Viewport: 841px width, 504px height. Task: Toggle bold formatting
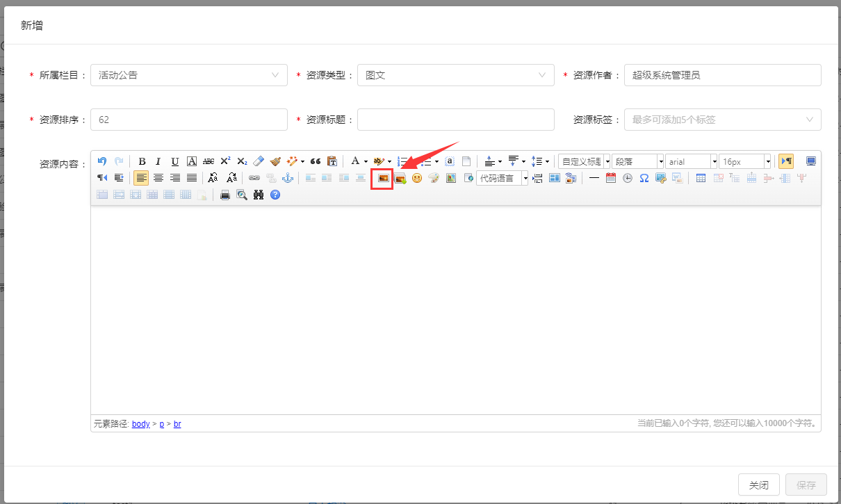(x=142, y=161)
